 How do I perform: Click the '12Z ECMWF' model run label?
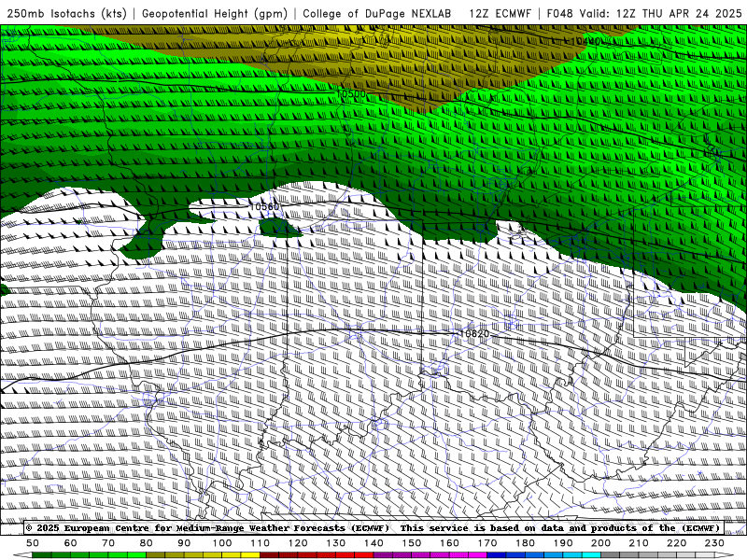(x=500, y=13)
